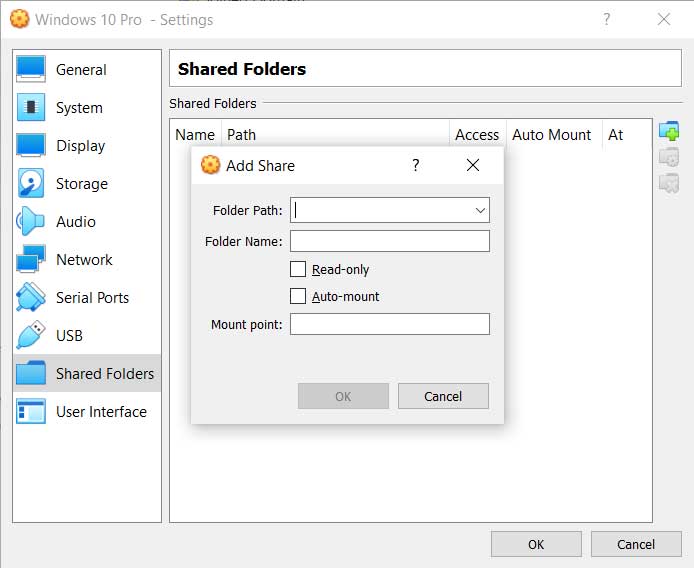
Task: Click the remove shared folder icon
Action: coord(669,183)
